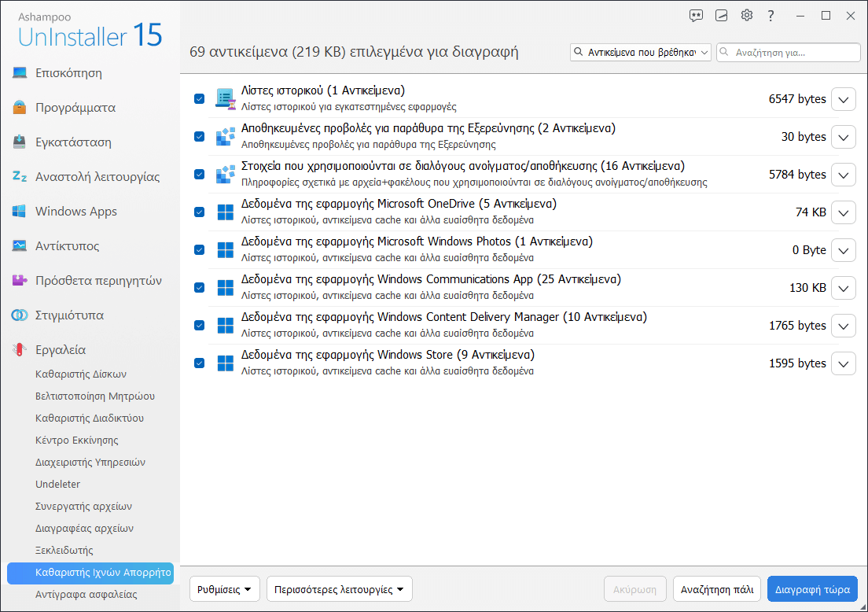The width and height of the screenshot is (868, 612).
Task: Click the Στιγμιότυπα circles icon
Action: [x=20, y=315]
